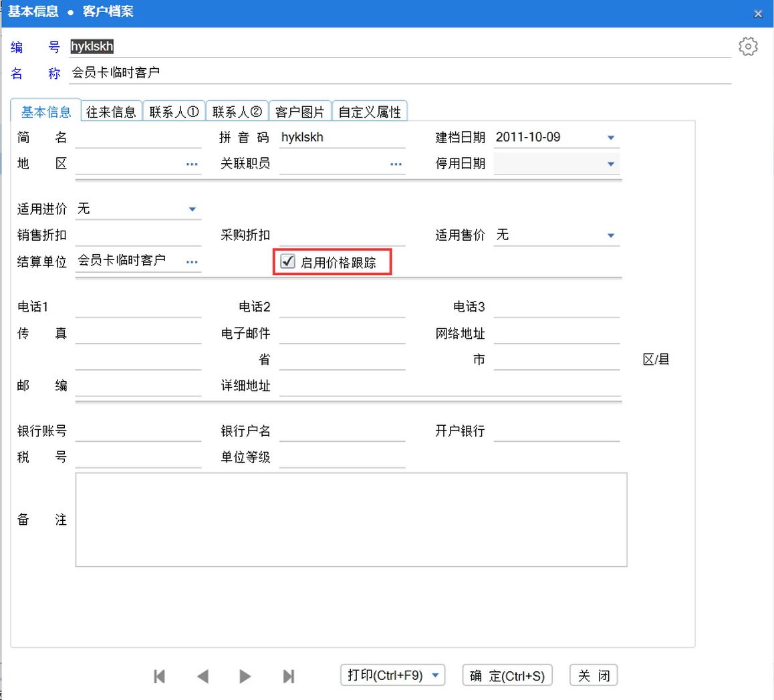Go to the previous record
This screenshot has width=774, height=700.
tap(203, 676)
